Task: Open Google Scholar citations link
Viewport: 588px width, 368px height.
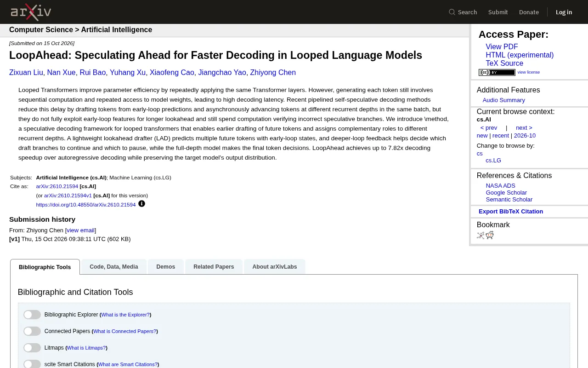Action: coord(506,193)
